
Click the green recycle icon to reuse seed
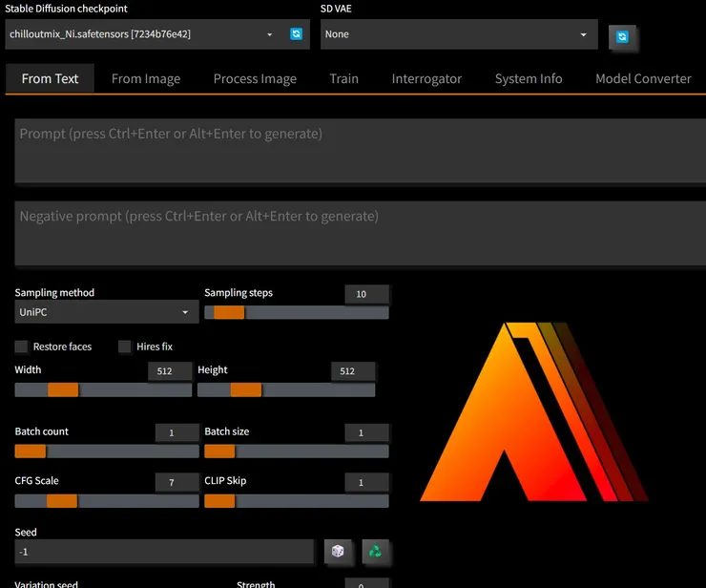click(x=375, y=551)
